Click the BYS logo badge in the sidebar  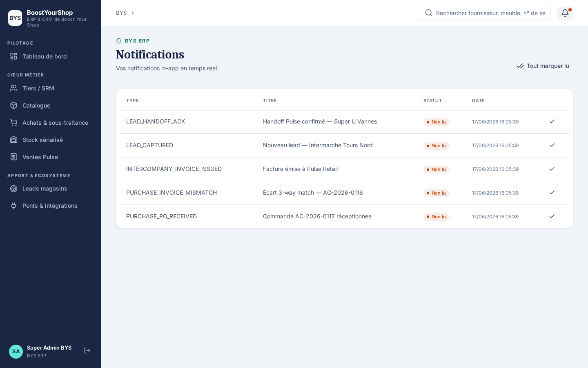pos(15,18)
